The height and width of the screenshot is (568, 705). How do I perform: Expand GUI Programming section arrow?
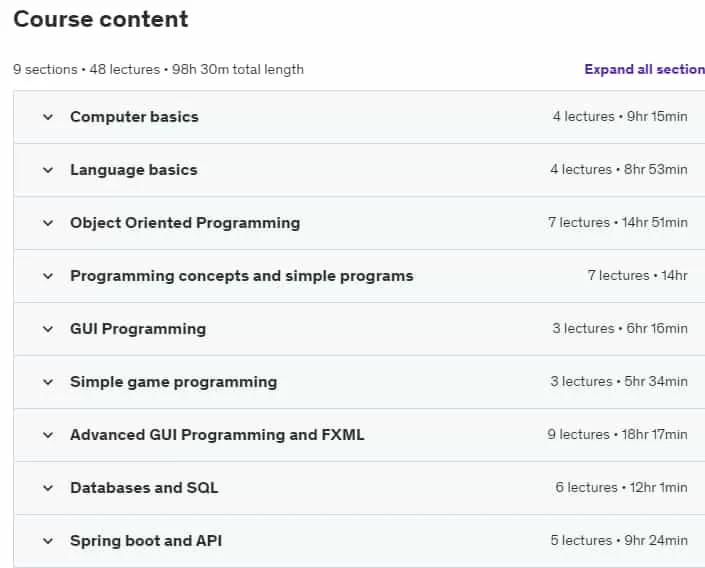(48, 329)
